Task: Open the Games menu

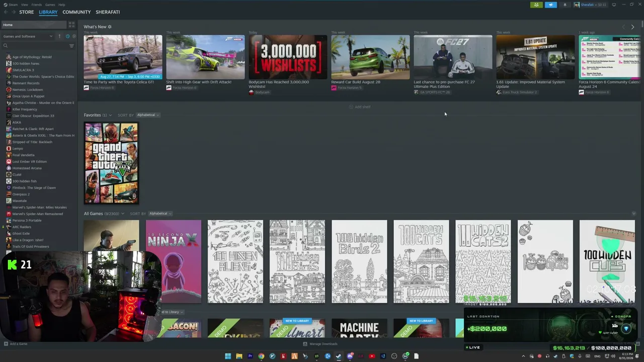Action: click(x=50, y=5)
